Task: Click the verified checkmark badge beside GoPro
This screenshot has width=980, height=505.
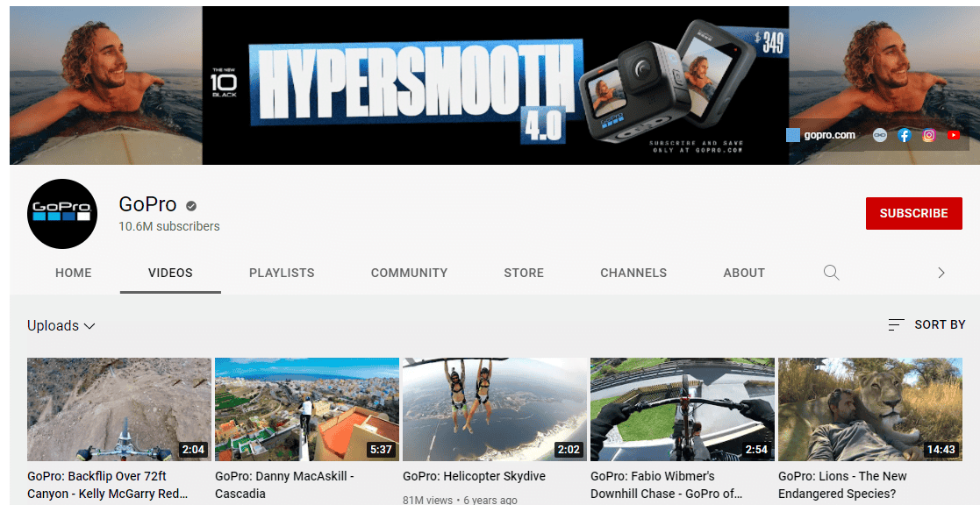Action: [x=191, y=206]
